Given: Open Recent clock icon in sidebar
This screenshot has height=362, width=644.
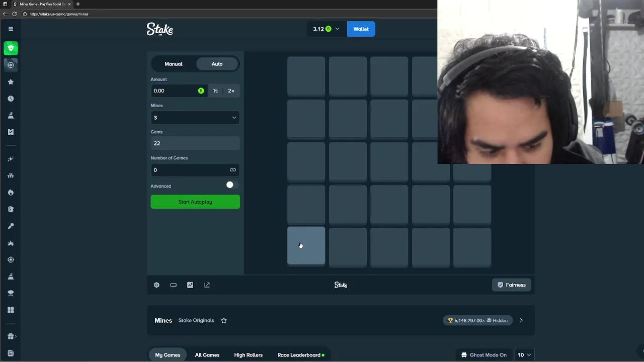Looking at the screenshot, I should tap(11, 99).
